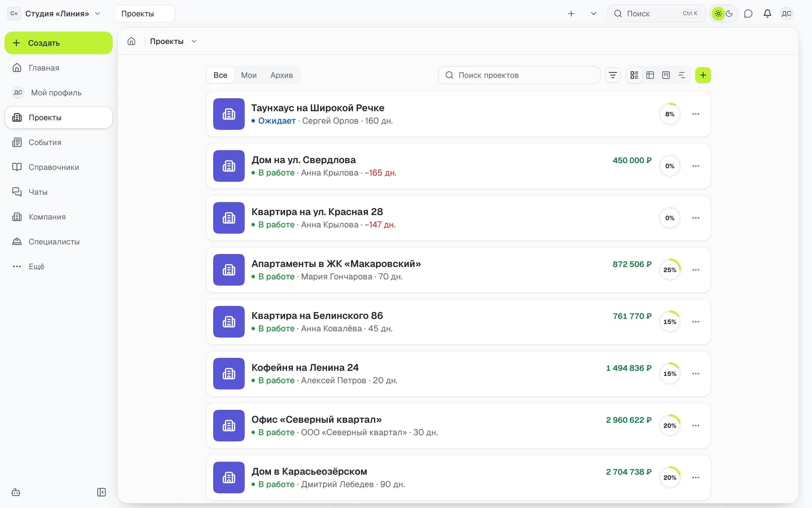Screen dimensions: 812x508
Task: Open notifications bell icon
Action: click(767, 14)
